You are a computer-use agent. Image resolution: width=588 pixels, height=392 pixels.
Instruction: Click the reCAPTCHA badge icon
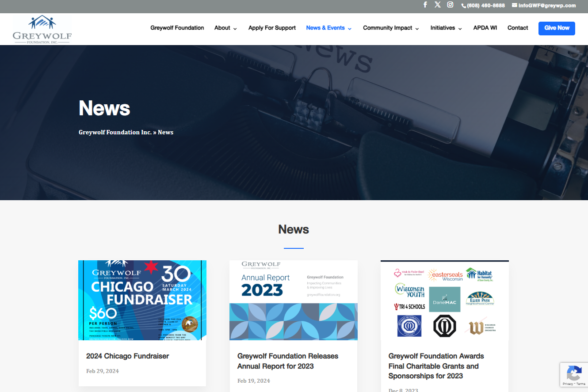pos(574,373)
